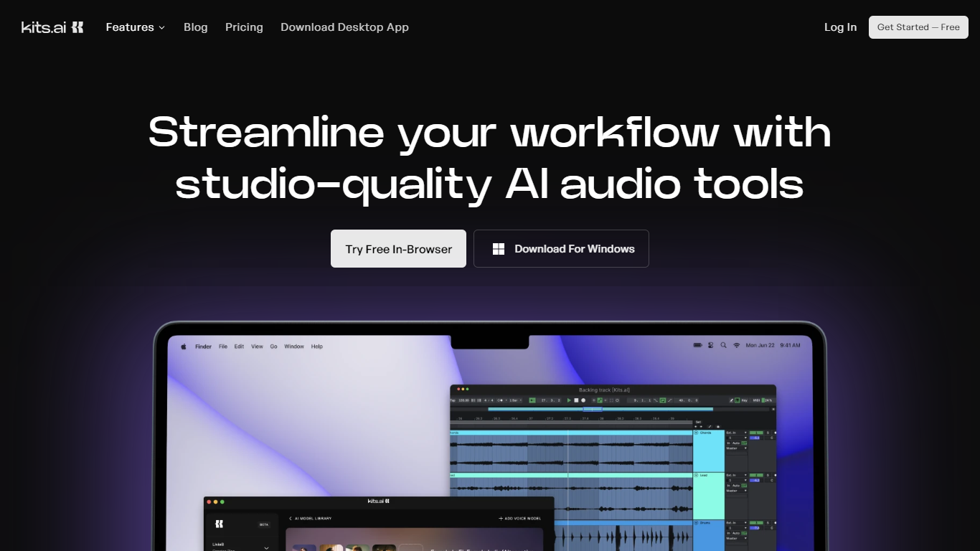Click green Play button in DAW transport

click(569, 400)
